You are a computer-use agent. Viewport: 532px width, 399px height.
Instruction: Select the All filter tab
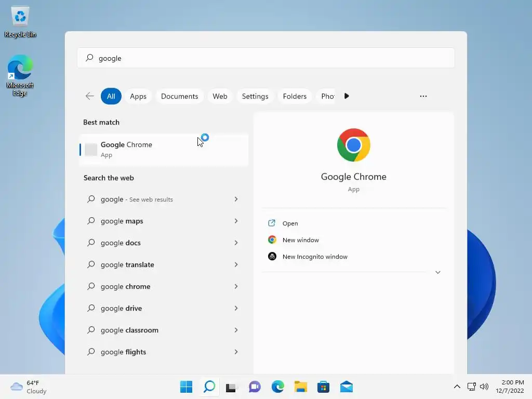[x=111, y=96]
